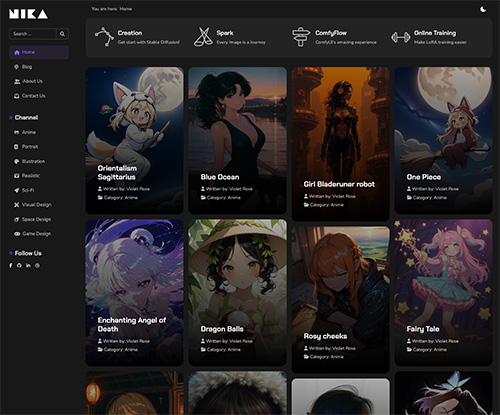Open the LinkedIn follow icon

click(28, 265)
